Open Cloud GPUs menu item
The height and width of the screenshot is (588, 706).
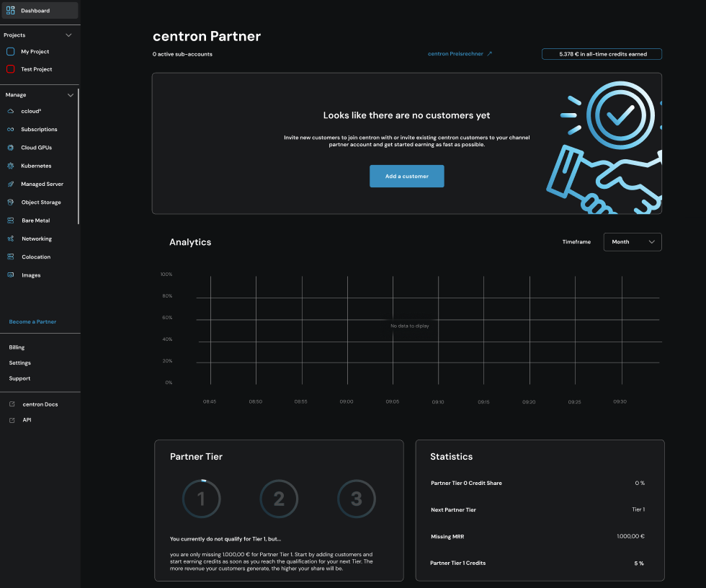point(37,148)
